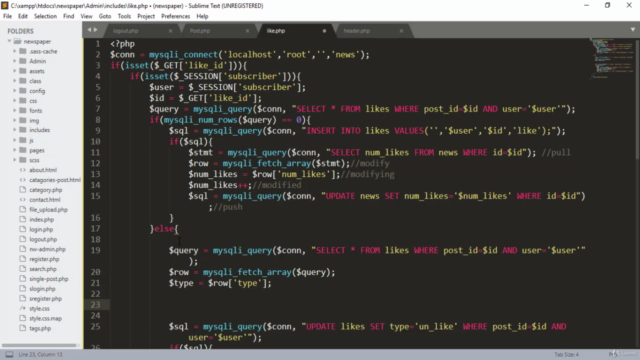Expand the includes folder
Viewport: 640px width, 360px height.
coord(15,130)
